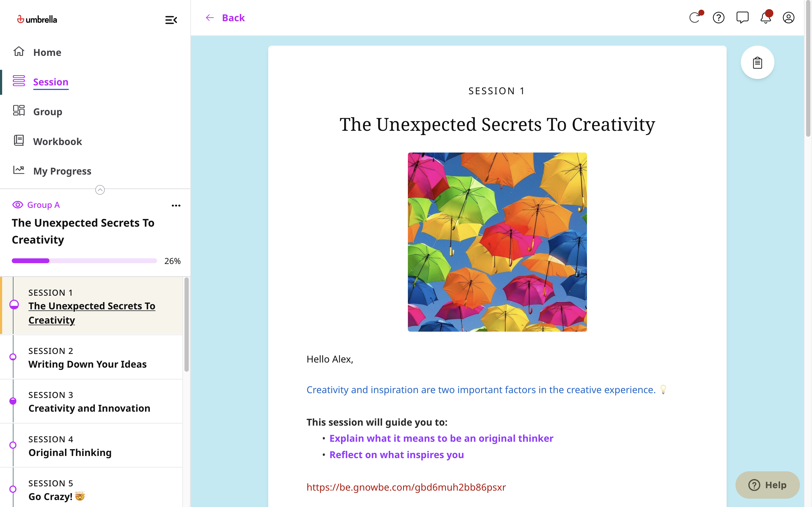The image size is (812, 507).
Task: Open Group in sidebar
Action: tap(48, 112)
